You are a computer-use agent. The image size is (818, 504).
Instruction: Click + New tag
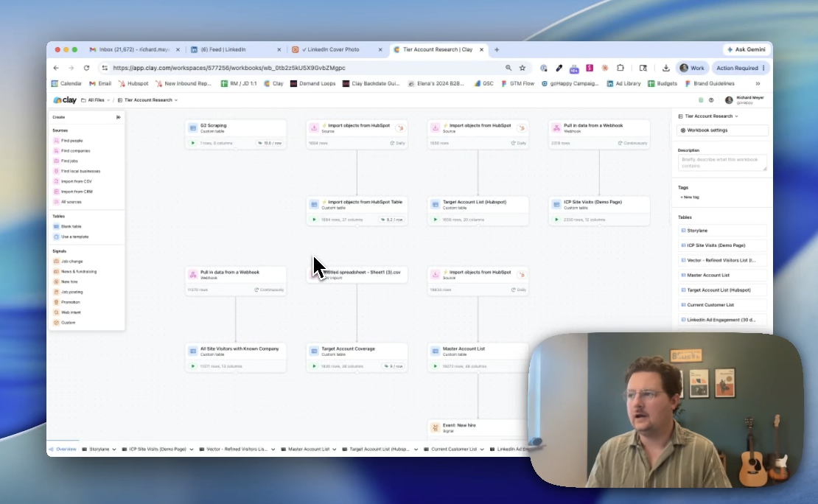(690, 197)
